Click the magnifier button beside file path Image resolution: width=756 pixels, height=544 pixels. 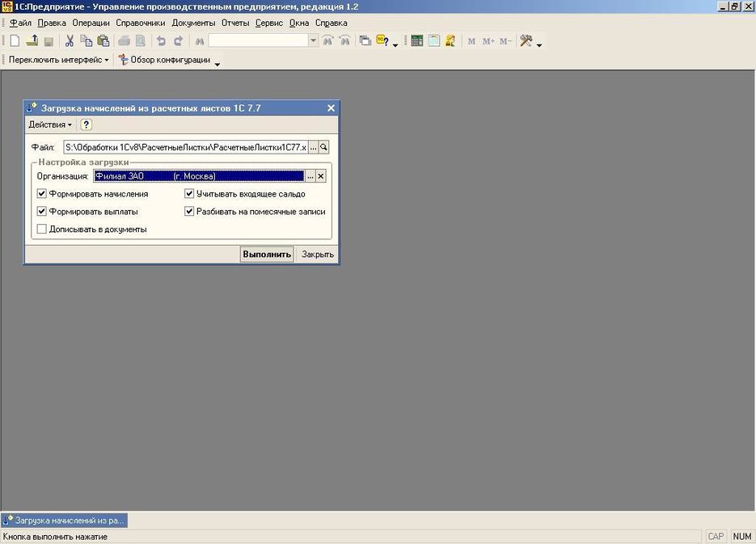[324, 147]
